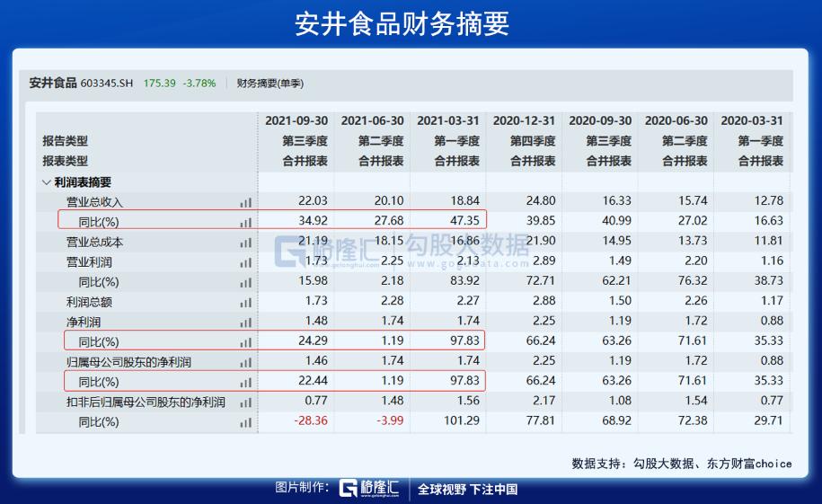Viewport: 822px width, 504px height.
Task: Click chart icon beside 营业利润 同比(%) row
Action: pos(246,282)
